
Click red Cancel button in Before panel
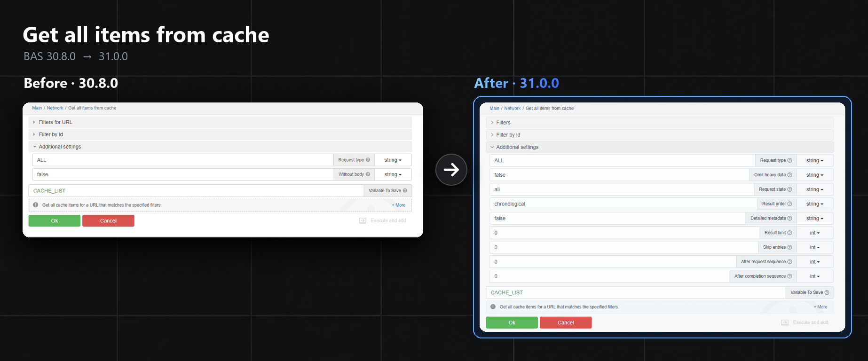tap(108, 220)
